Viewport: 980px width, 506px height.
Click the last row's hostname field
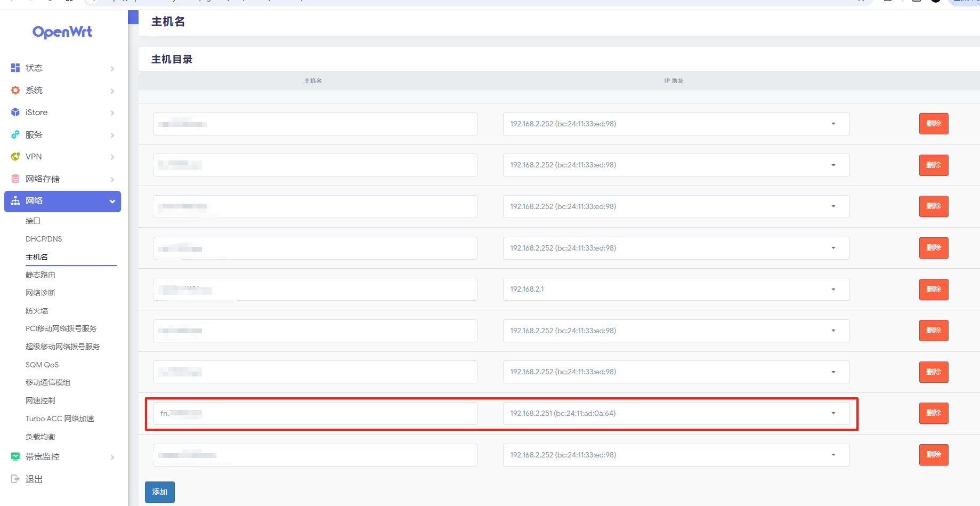[x=315, y=455]
